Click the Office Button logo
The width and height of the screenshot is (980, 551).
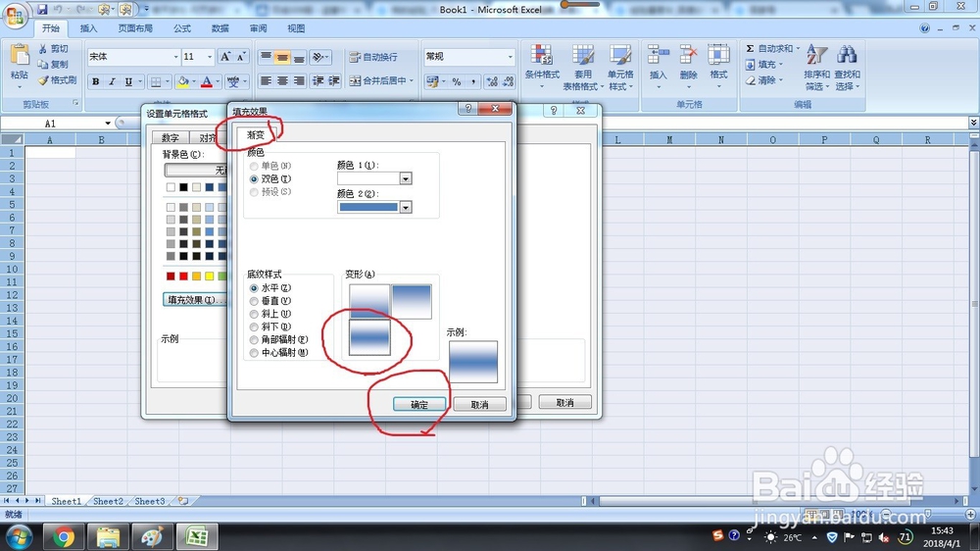click(15, 15)
